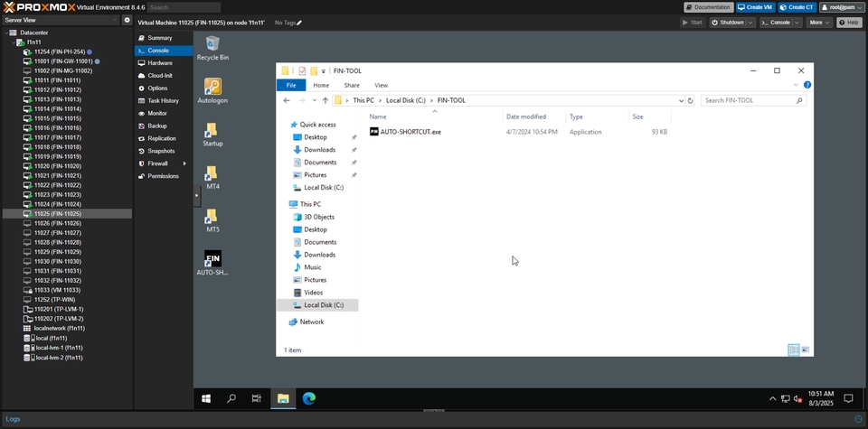Select VM 11020 (FIN-11020) in tree
Screen dimensions: 868x429
(57, 166)
